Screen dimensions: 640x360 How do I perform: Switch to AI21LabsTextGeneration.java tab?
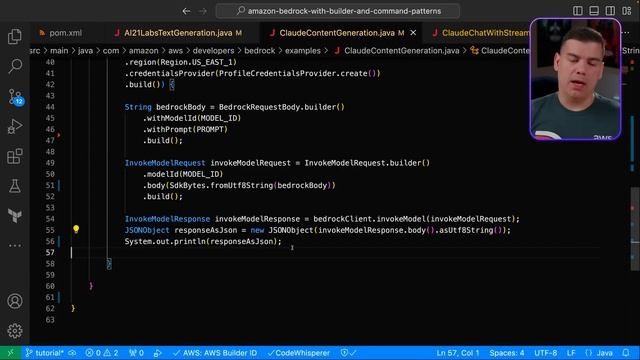click(178, 33)
